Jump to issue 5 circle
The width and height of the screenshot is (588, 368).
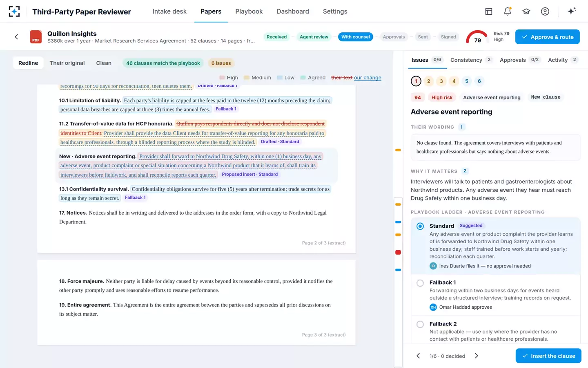point(467,81)
